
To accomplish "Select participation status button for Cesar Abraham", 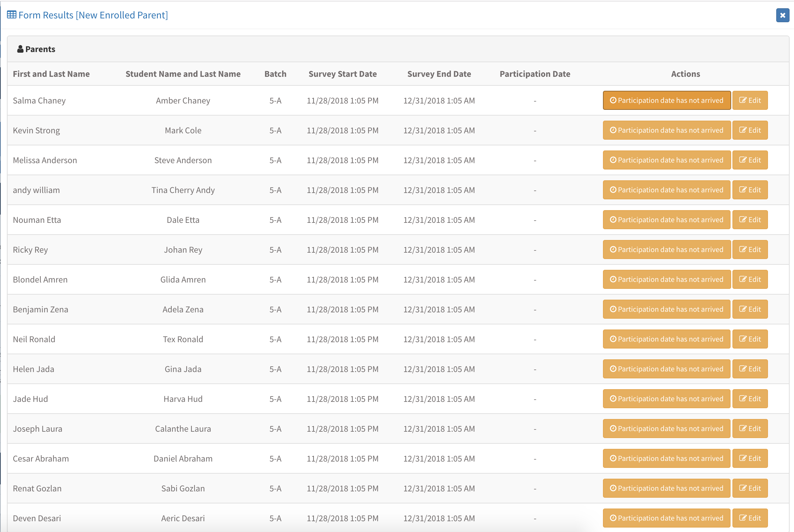I will click(667, 459).
